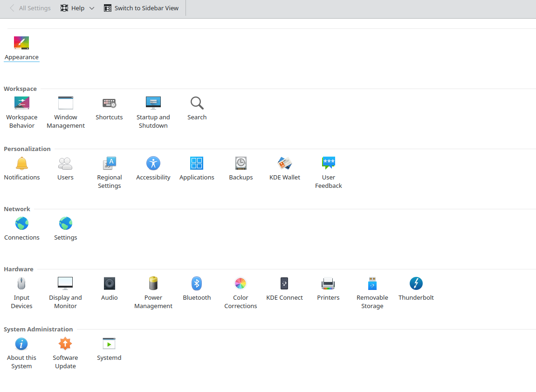536x392 pixels.
Task: Expand the Help dropdown menu
Action: click(77, 8)
